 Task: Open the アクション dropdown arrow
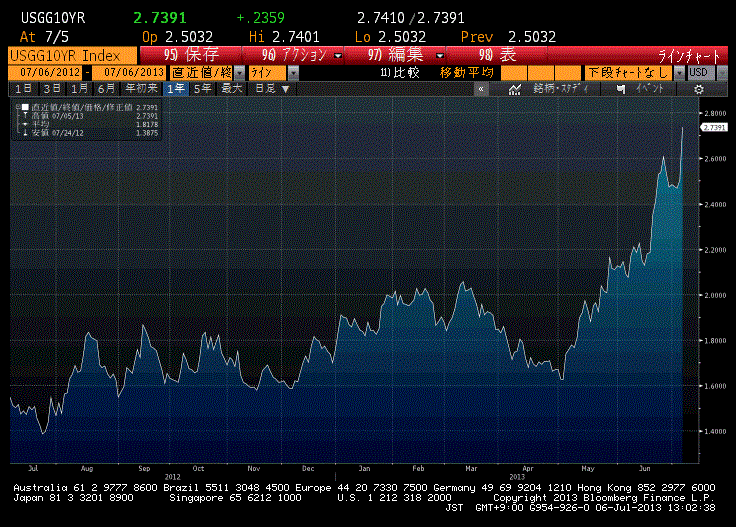tap(338, 56)
